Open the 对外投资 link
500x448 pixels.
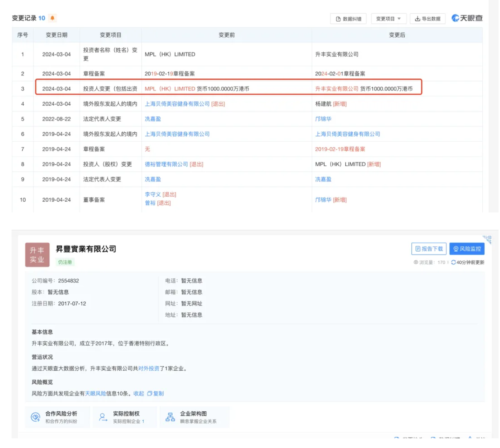pyautogui.click(x=149, y=369)
